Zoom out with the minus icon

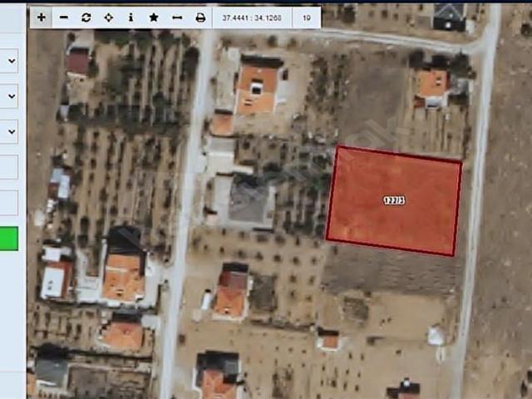coord(64,17)
